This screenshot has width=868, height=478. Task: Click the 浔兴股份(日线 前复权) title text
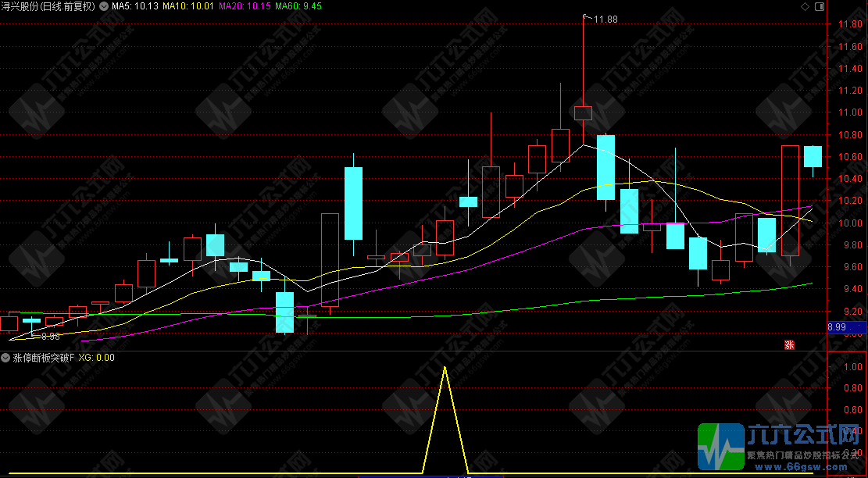pos(48,6)
